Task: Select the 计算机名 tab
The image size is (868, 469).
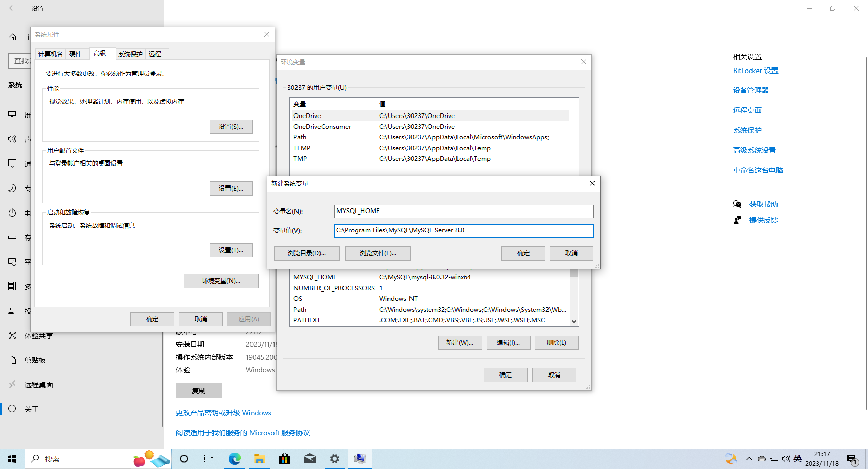Action: (x=51, y=54)
